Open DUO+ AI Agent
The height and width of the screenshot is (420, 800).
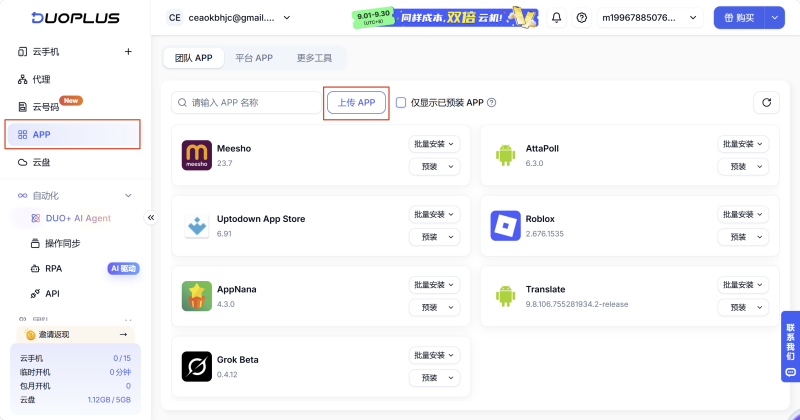coord(78,218)
